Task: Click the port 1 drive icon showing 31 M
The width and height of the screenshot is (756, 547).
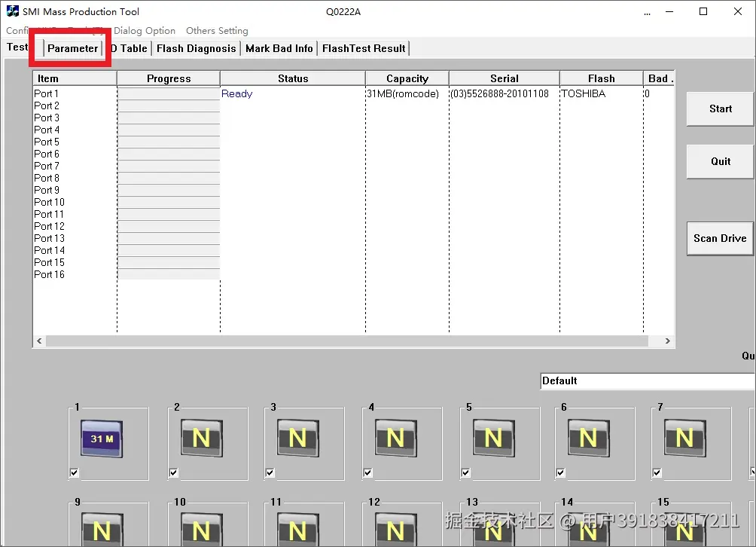Action: tap(102, 439)
